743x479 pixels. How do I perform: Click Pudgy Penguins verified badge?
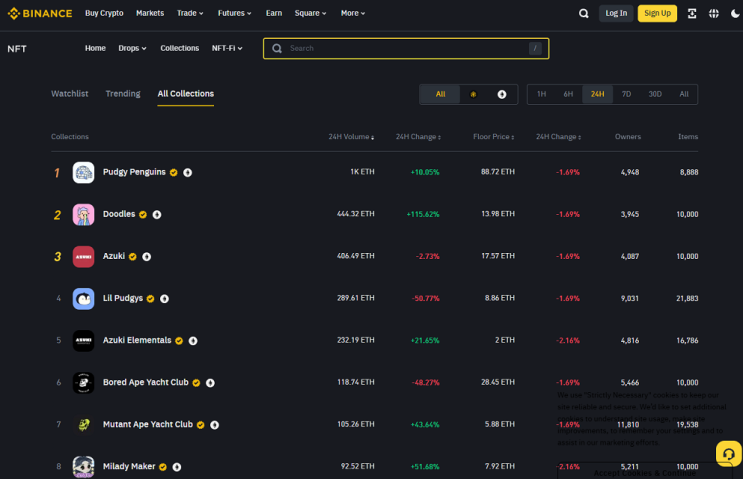point(174,172)
